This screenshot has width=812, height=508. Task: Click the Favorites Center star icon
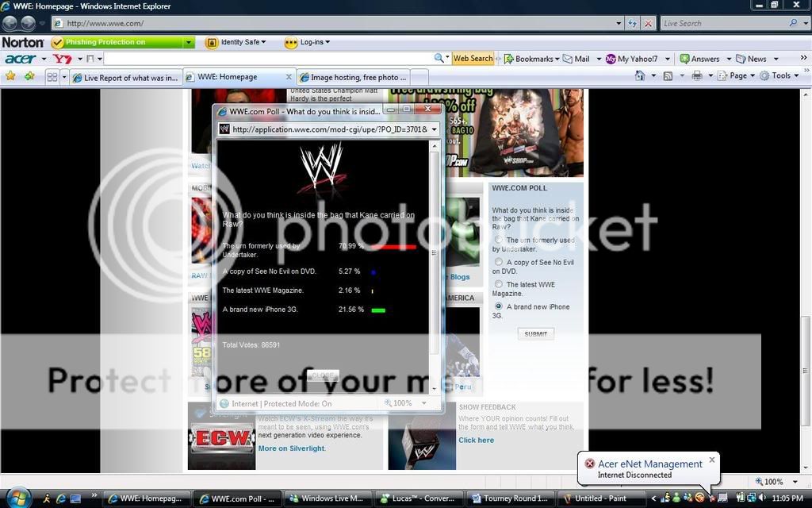[x=10, y=76]
